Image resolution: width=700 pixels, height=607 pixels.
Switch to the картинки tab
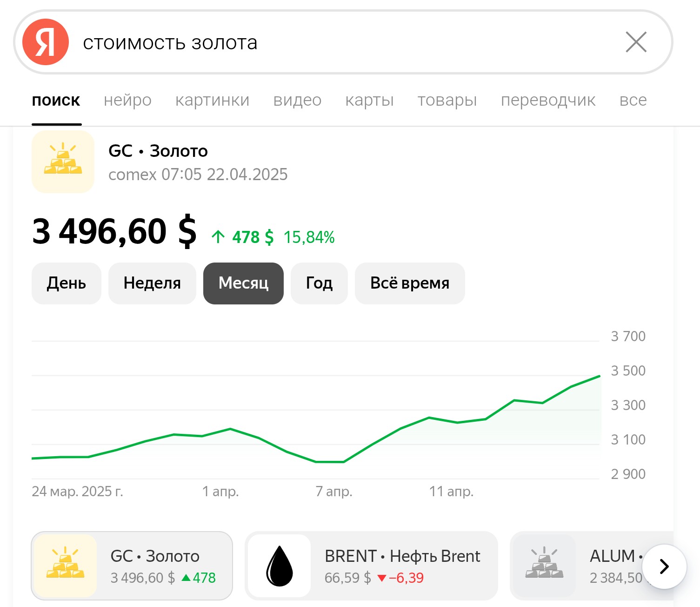pyautogui.click(x=212, y=100)
